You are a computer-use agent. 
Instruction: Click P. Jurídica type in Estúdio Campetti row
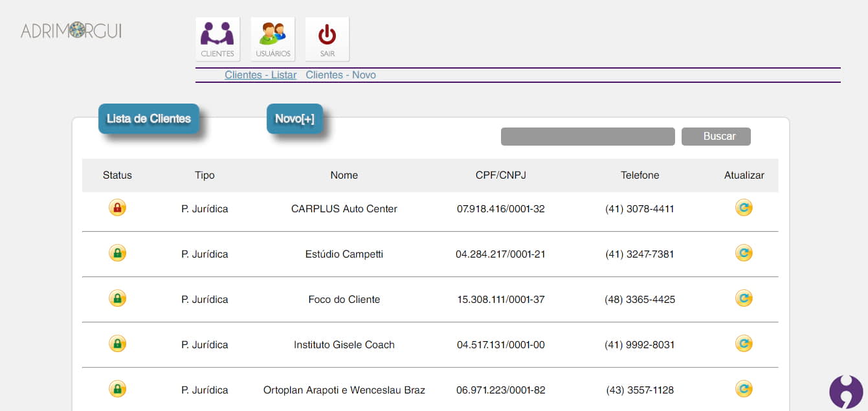pos(205,254)
